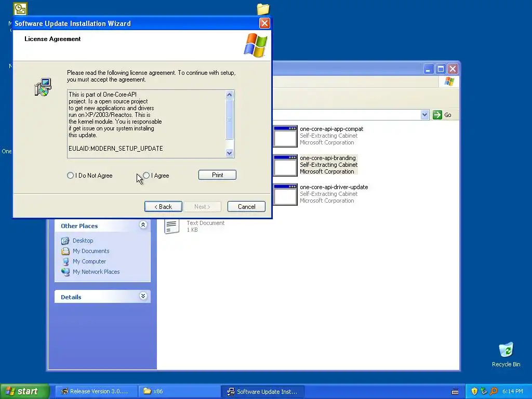Select the I Do Not Agree option
This screenshot has height=399, width=532.
click(x=70, y=176)
